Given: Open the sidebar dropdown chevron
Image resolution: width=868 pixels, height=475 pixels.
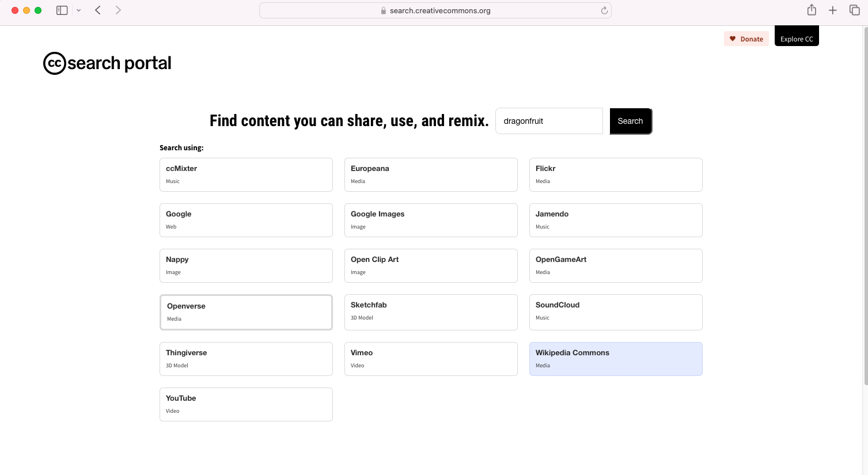Looking at the screenshot, I should (79, 10).
